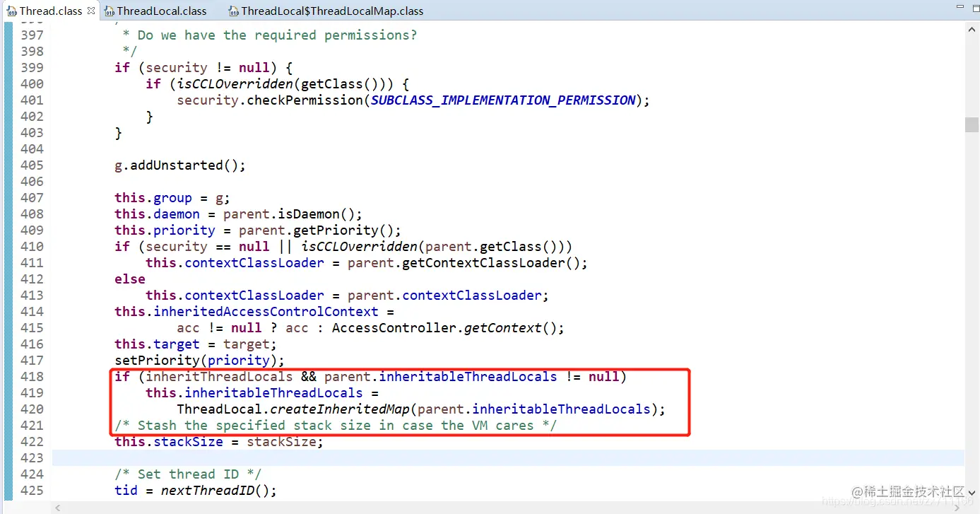Click the else keyword on line 412

coord(130,279)
